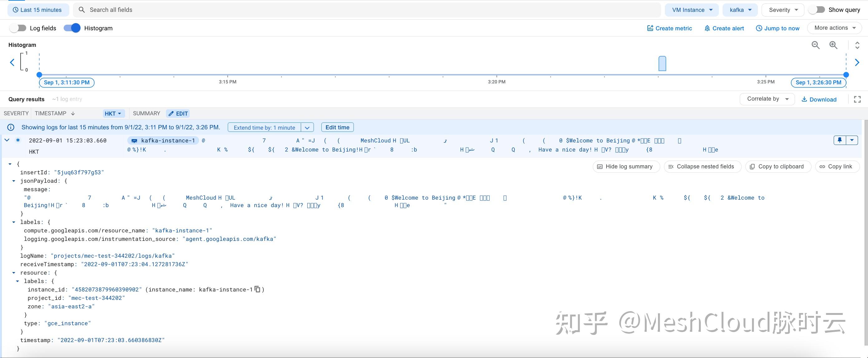Click the Create metric icon
The width and height of the screenshot is (868, 358).
pyautogui.click(x=650, y=28)
